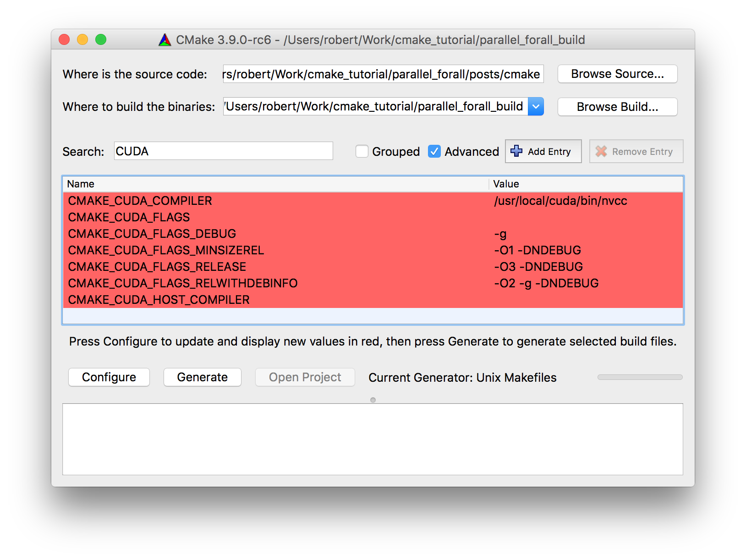The height and width of the screenshot is (560, 746).
Task: Click the CMake logo in the title bar
Action: pyautogui.click(x=164, y=39)
